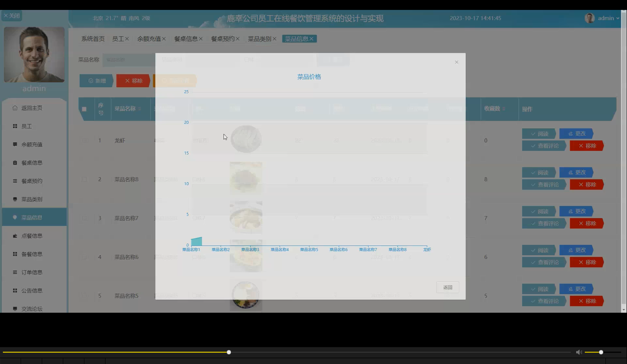Close the 餐桌预约 tab using its X
627x364 pixels.
(x=237, y=39)
